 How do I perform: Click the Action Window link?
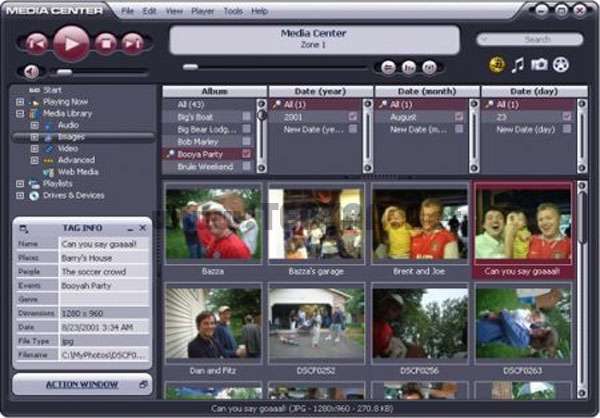[82, 384]
